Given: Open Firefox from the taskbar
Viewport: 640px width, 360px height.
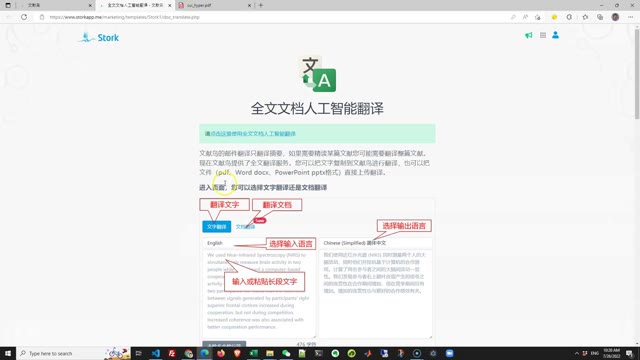Looking at the screenshot, I should [x=221, y=353].
